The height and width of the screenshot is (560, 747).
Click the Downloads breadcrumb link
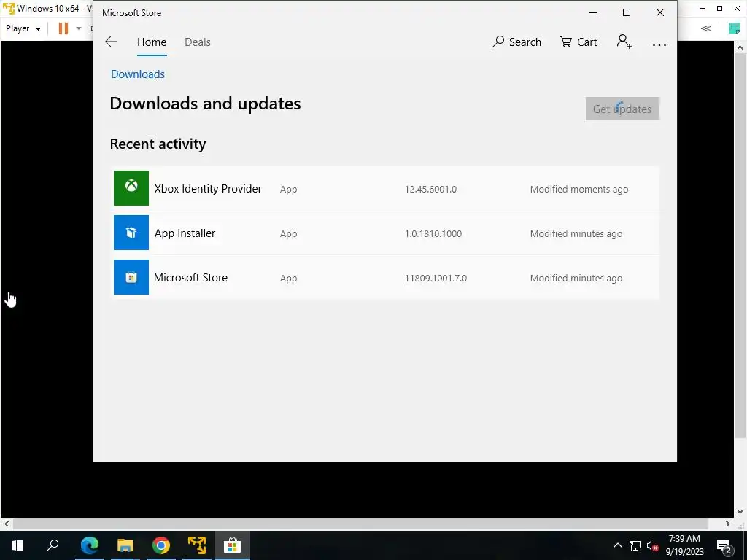tap(138, 74)
